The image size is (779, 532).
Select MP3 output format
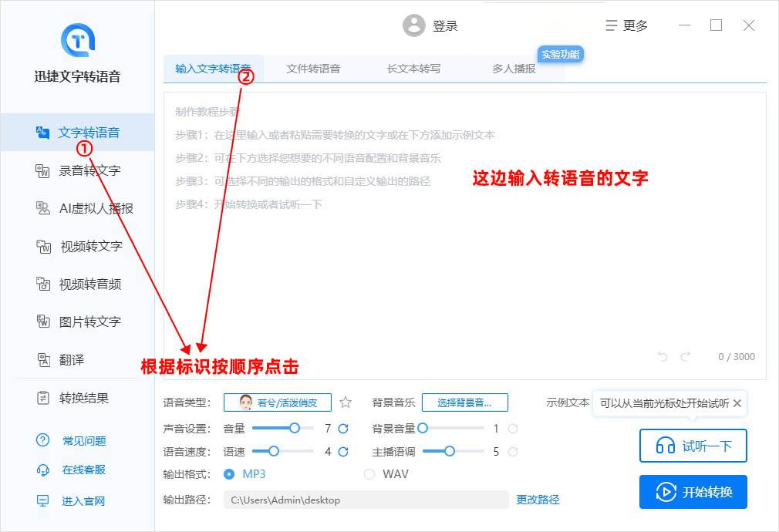[245, 474]
